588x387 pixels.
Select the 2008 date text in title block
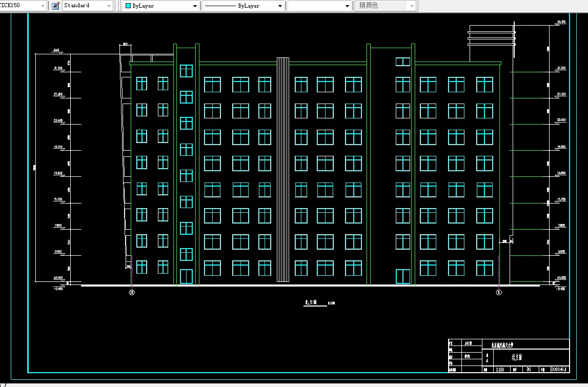(558, 370)
